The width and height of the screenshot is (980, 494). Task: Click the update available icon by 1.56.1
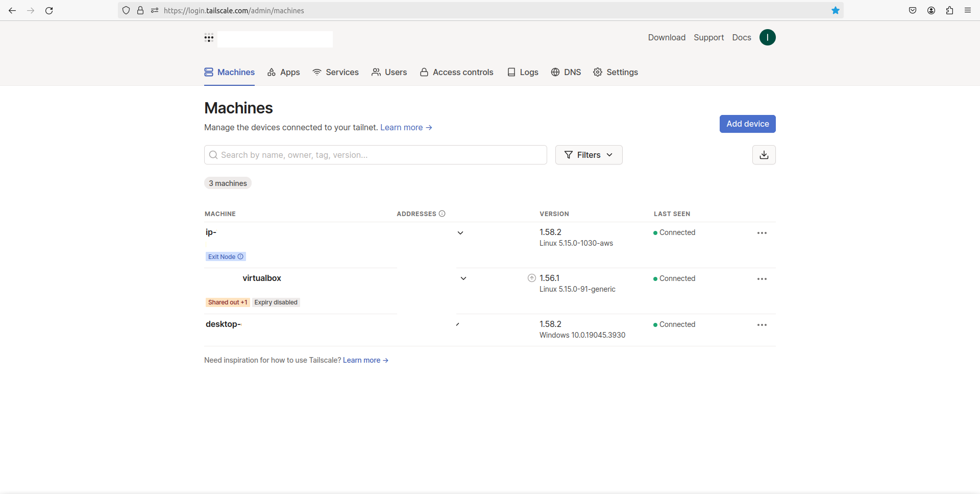[x=532, y=278]
